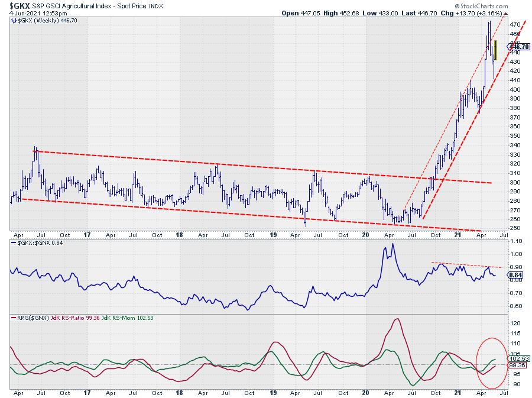
Task: Click the $GKX ticker symbol in title
Action: [19, 5]
